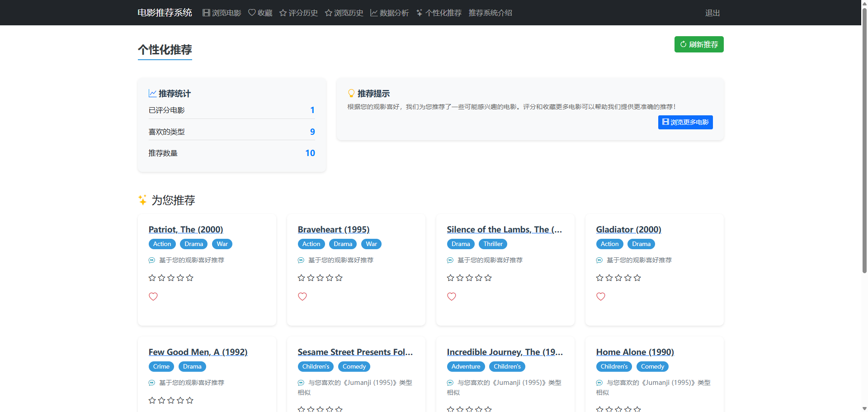This screenshot has height=412, width=868.
Task: Click the 电影推荐系统 brand title
Action: 165,13
